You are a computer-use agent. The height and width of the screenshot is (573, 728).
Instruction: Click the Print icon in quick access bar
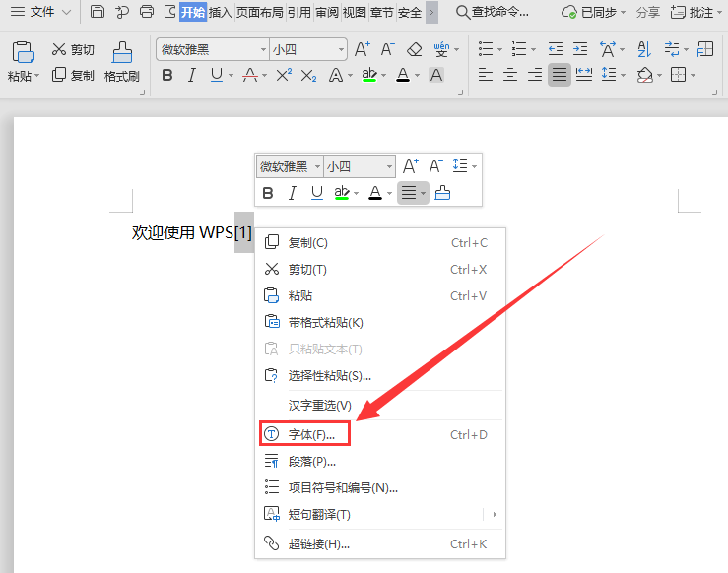(x=146, y=12)
